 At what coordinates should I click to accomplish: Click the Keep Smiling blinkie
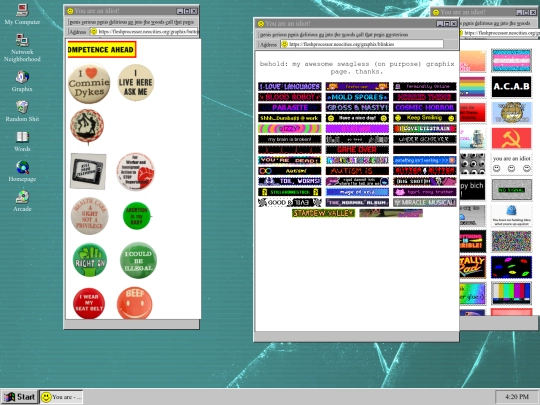(425, 118)
